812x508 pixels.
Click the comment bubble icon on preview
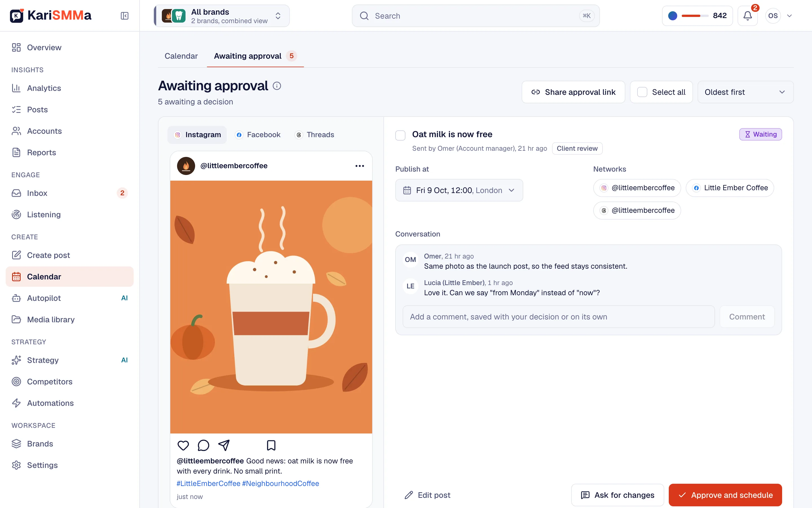point(203,445)
